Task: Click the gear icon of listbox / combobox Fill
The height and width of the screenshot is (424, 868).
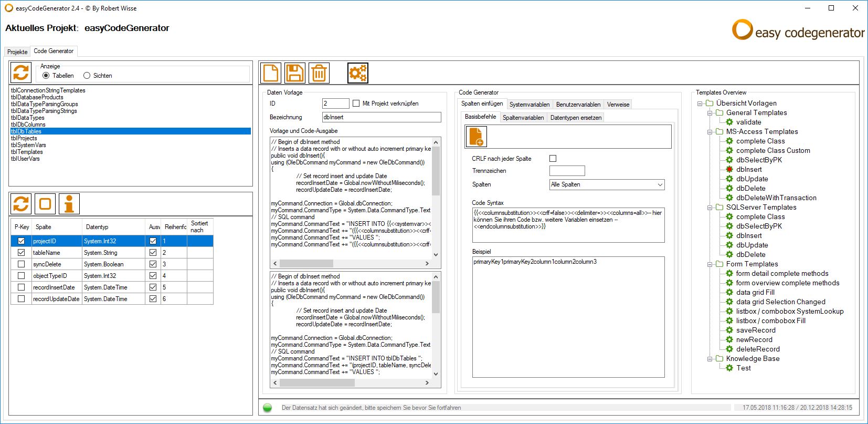Action: [x=729, y=320]
